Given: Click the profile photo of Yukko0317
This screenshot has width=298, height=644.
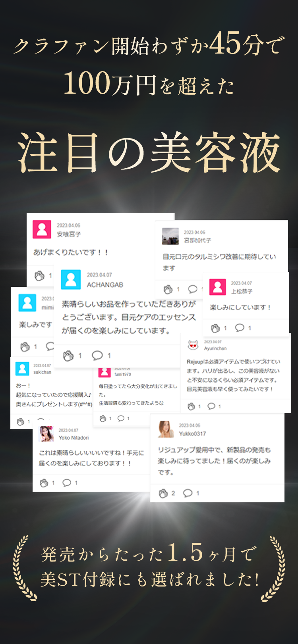Looking at the screenshot, I should (166, 429).
